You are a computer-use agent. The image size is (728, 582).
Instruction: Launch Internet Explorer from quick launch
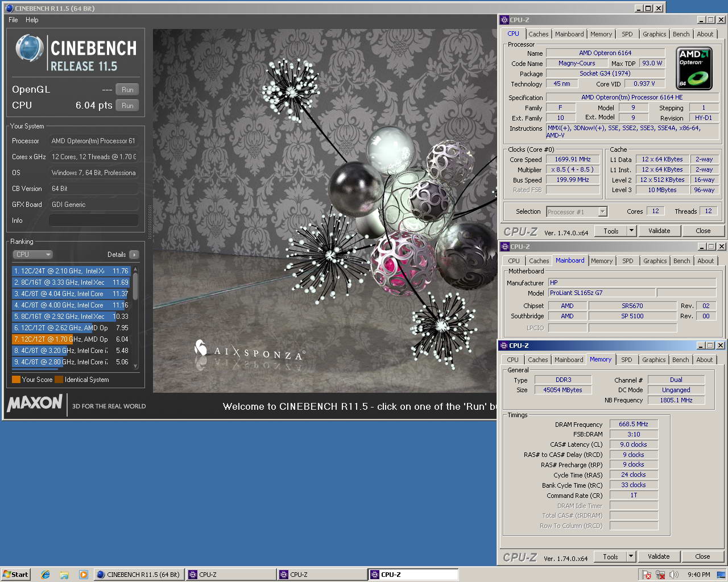click(45, 575)
